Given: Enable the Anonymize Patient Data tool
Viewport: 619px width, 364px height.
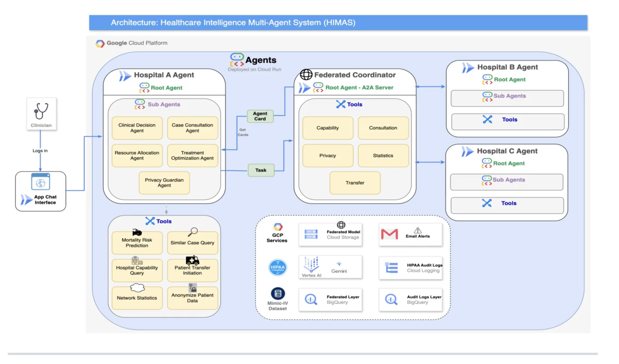Looking at the screenshot, I should 192,297.
